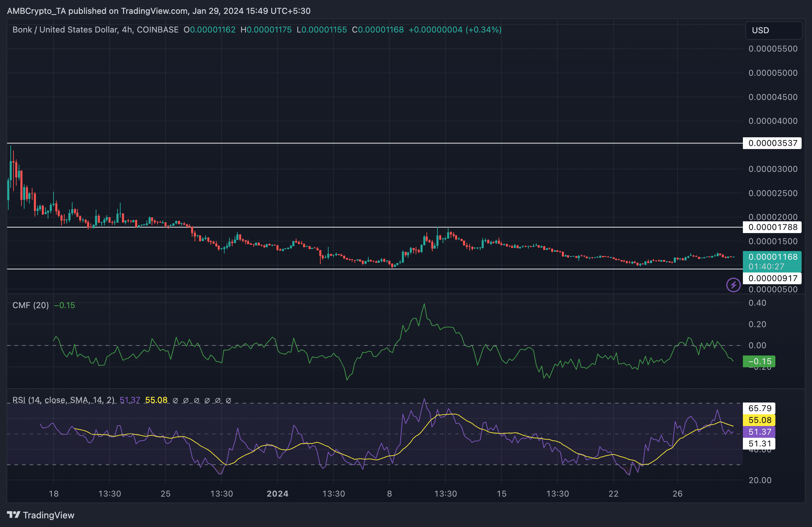Click the purple lightning bolt icon
812x527 pixels.
733,285
